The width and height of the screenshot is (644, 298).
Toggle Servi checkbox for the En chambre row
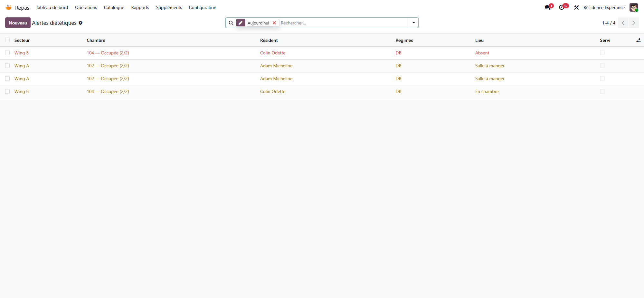[602, 91]
